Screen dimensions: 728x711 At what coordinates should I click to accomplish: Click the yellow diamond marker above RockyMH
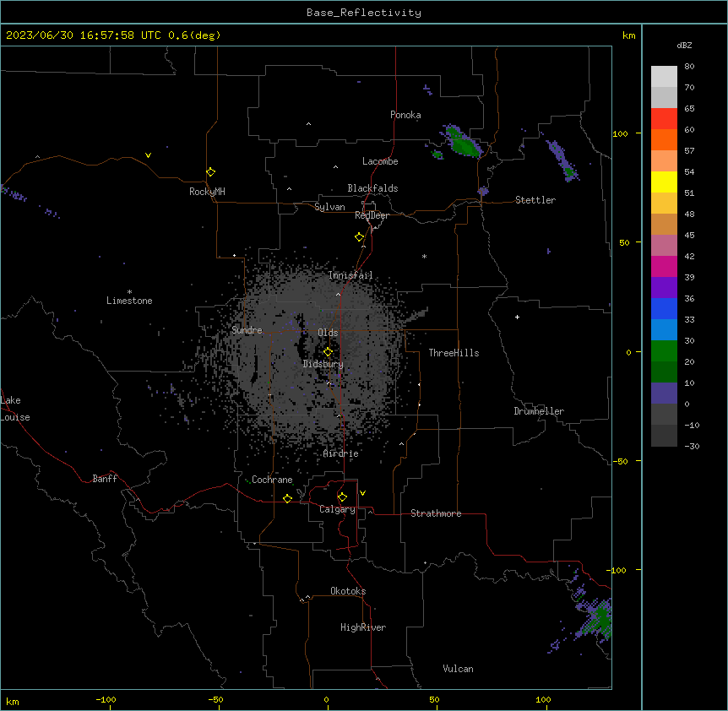(x=210, y=172)
